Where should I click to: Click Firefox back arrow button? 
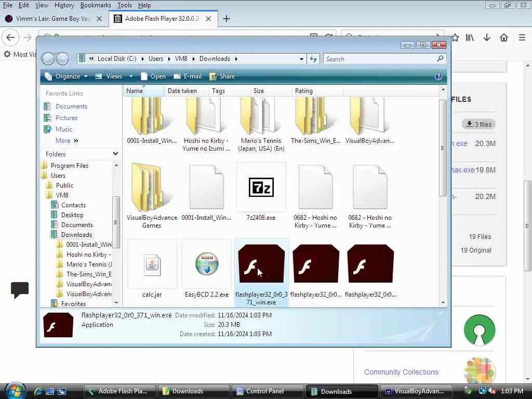[10, 37]
